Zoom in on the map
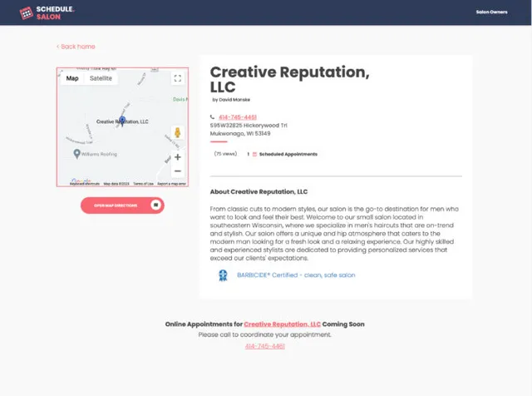The height and width of the screenshot is (396, 532). pos(177,157)
